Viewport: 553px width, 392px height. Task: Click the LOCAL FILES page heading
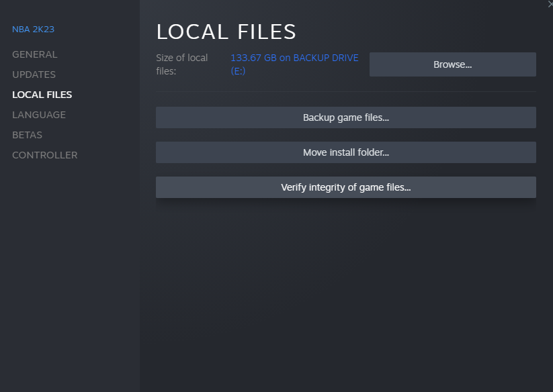tap(226, 32)
